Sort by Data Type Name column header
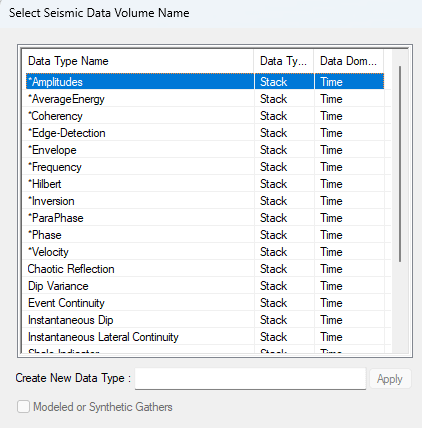The image size is (422, 428). click(137, 61)
